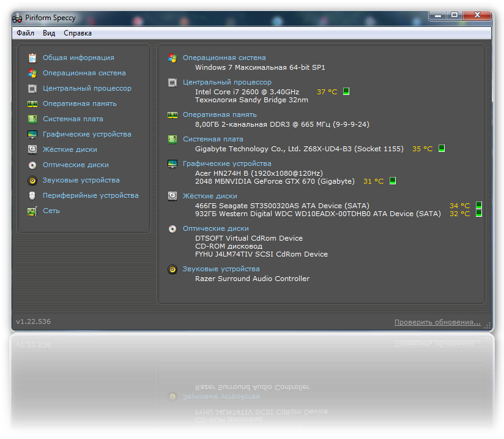
Task: Click the motherboard icon beside sidebar Системная плата
Action: pos(32,119)
